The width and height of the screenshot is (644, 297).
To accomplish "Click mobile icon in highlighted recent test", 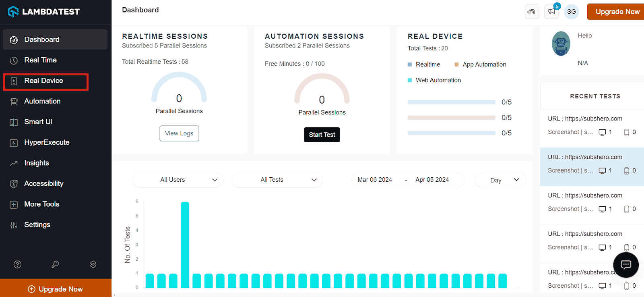I will pos(626,171).
